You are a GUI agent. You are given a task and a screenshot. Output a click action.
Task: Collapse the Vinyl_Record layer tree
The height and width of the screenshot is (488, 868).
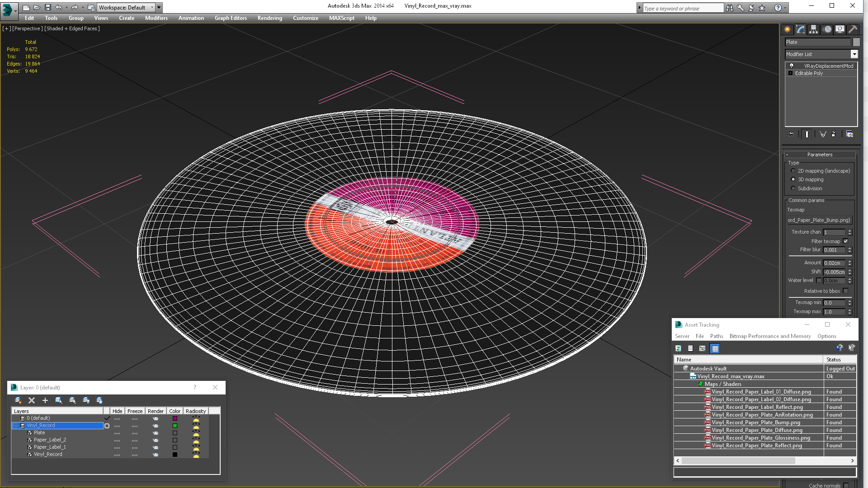pos(15,426)
